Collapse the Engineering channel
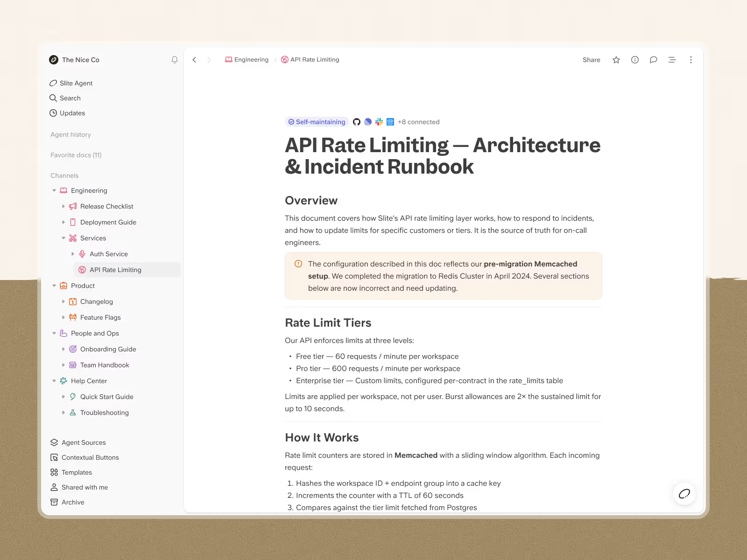This screenshot has height=560, width=747. pos(54,190)
